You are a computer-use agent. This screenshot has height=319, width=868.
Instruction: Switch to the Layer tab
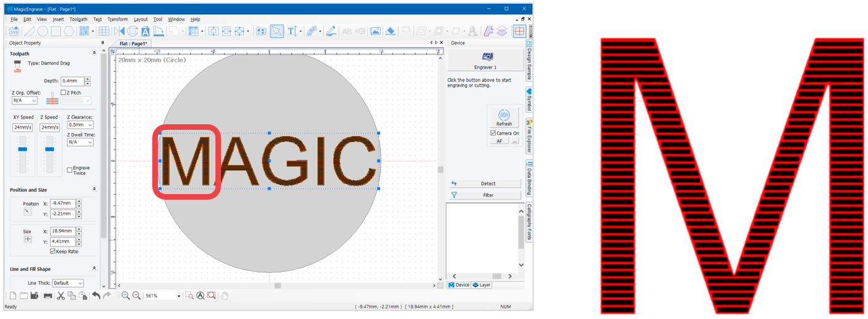point(482,285)
